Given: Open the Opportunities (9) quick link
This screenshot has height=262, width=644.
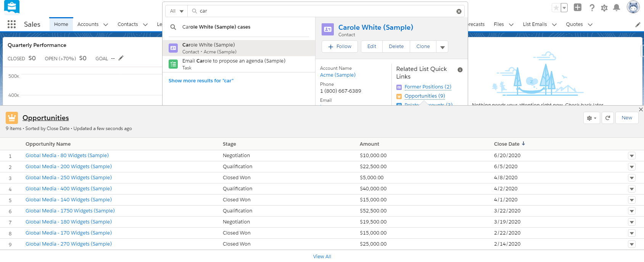Looking at the screenshot, I should pos(425,96).
